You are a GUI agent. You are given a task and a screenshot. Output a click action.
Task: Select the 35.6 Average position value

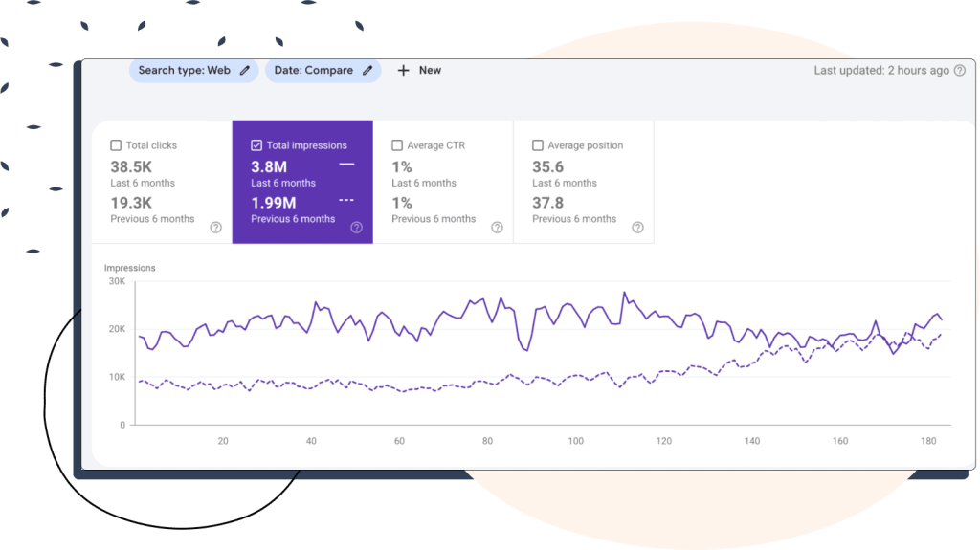pos(547,166)
